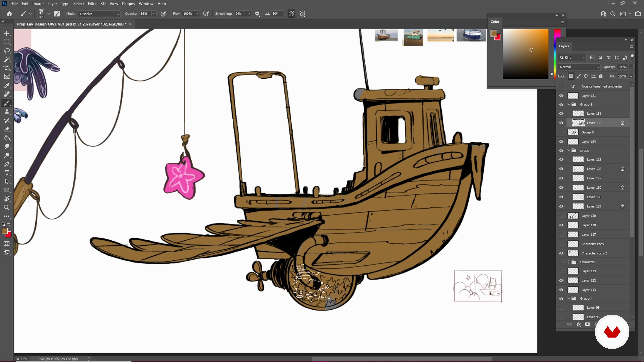The image size is (644, 362).
Task: Select the Character copy 2 layer
Action: point(594,253)
